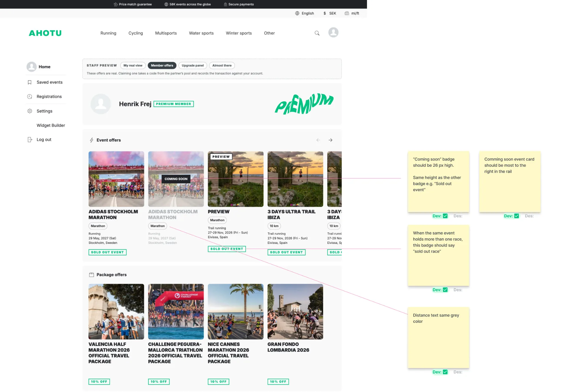566x392 pixels.
Task: Click Henrik Frej's large avatar
Action: pyautogui.click(x=101, y=104)
